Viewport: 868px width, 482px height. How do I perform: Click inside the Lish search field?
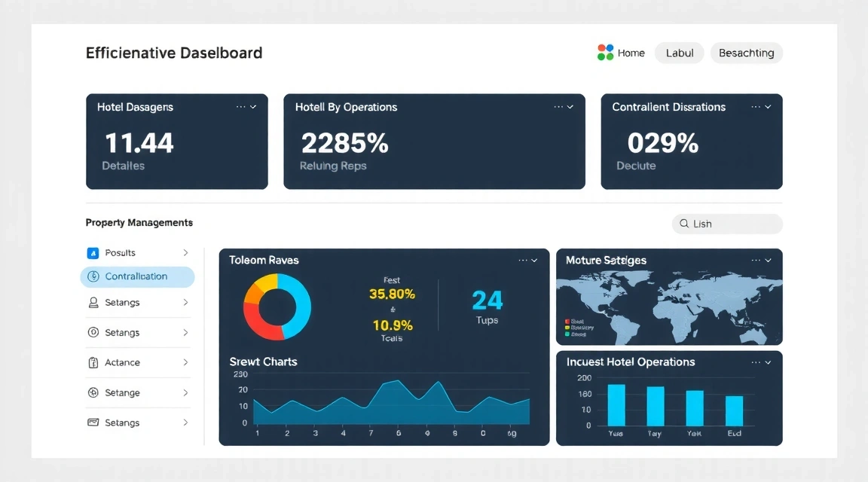(727, 224)
